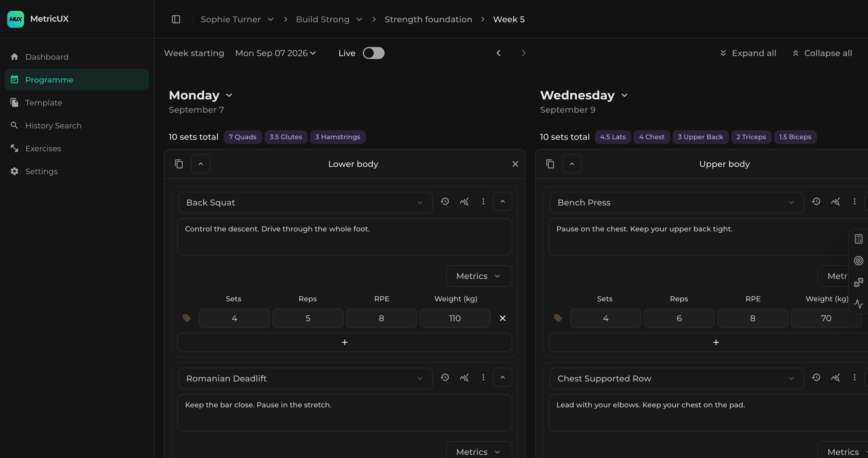Click the 4.5 Lats muscle tag
Viewport: 868px width, 458px height.
tap(613, 137)
